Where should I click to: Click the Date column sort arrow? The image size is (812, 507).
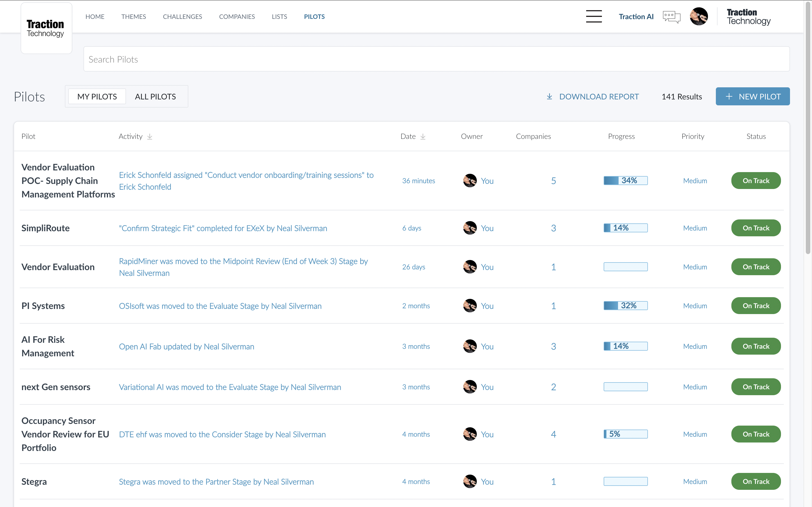[x=423, y=137]
